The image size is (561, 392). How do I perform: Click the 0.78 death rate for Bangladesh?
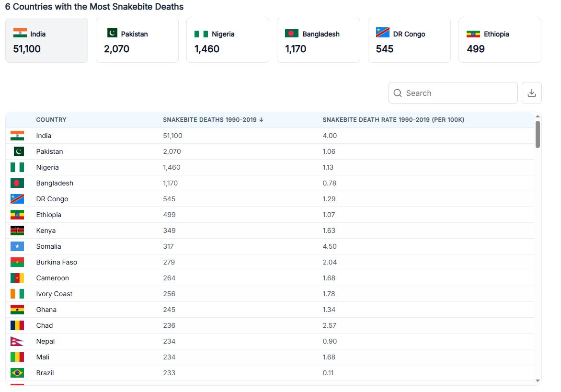[x=330, y=183]
